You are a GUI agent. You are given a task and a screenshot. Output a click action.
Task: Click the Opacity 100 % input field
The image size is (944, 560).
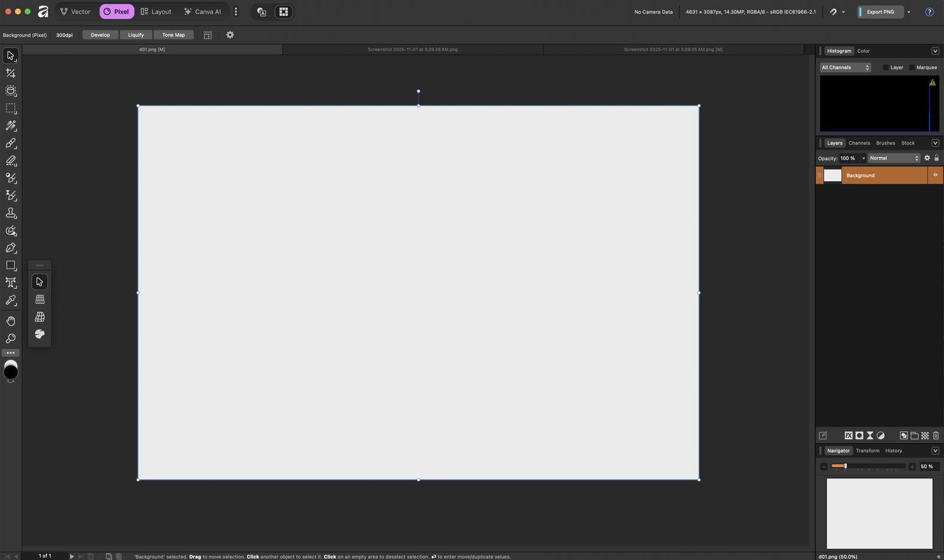(849, 158)
